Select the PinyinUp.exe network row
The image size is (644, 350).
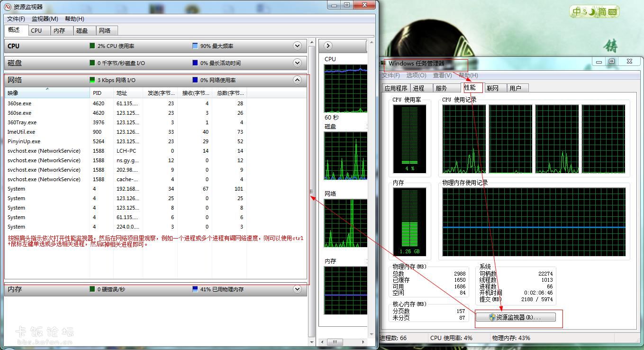[126, 141]
